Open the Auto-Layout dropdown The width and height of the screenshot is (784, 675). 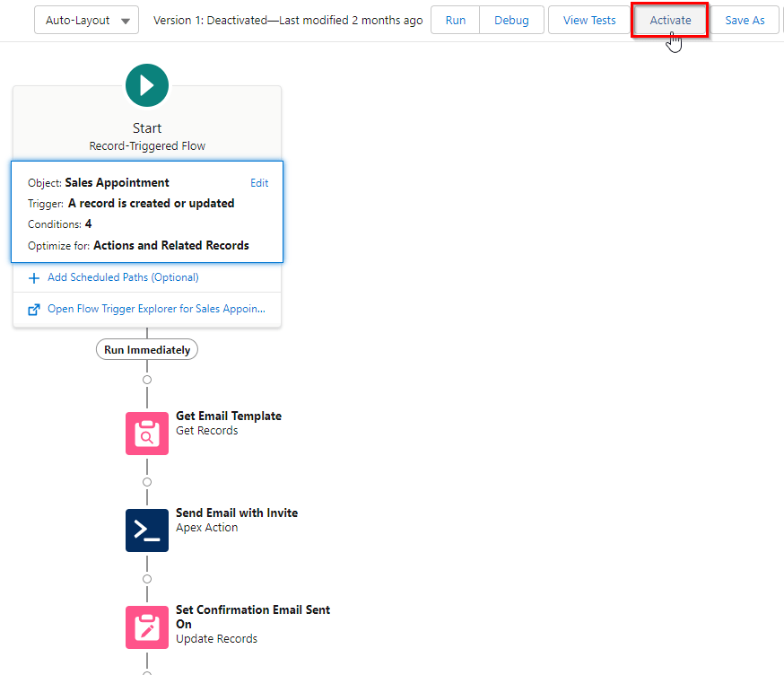click(85, 19)
